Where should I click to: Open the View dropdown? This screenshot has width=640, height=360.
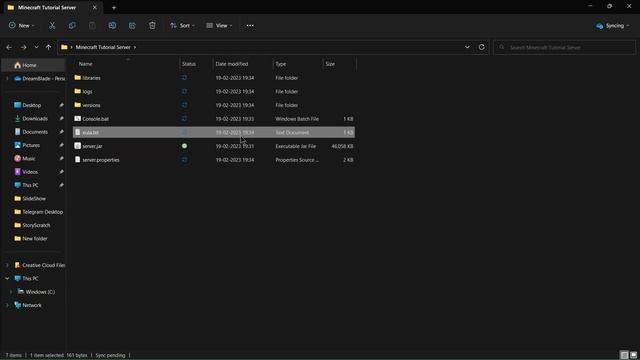219,26
